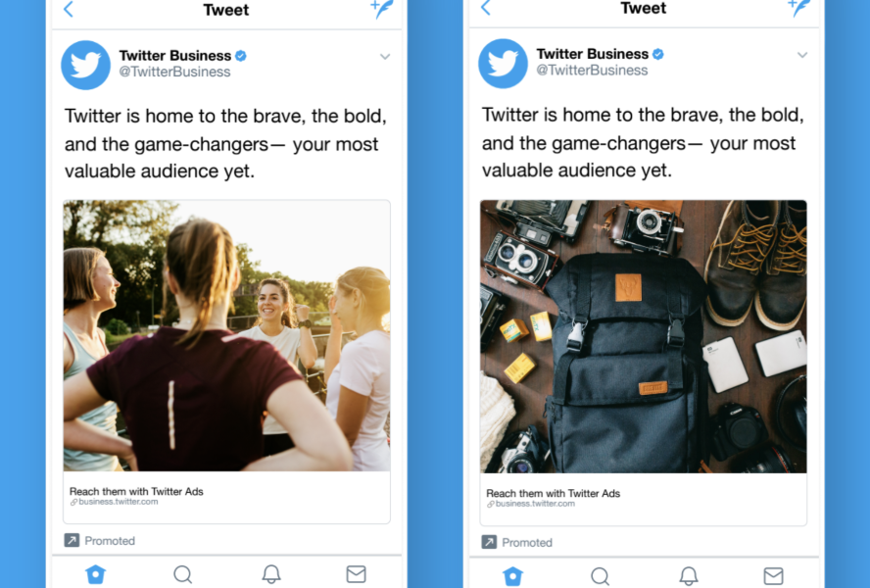Expand tweet options chevron on left tweet
This screenshot has width=870, height=588.
[x=385, y=57]
